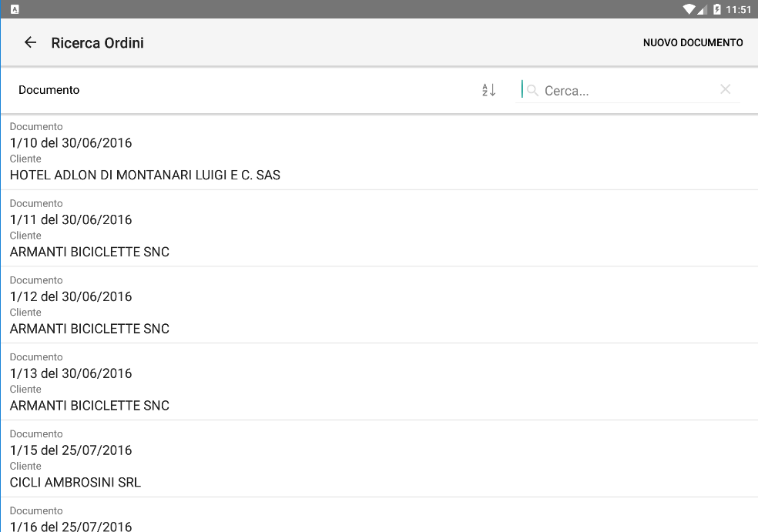
Task: Open document 1/12 del 30/06/2016
Action: coord(71,297)
